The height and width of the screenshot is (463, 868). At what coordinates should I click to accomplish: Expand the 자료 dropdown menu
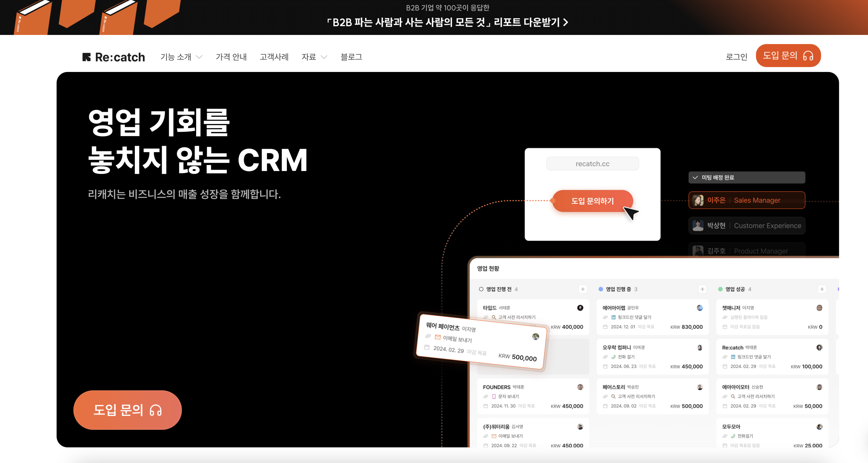tap(314, 57)
